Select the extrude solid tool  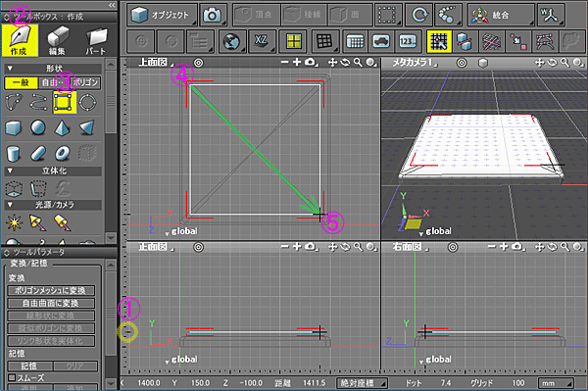[14, 188]
